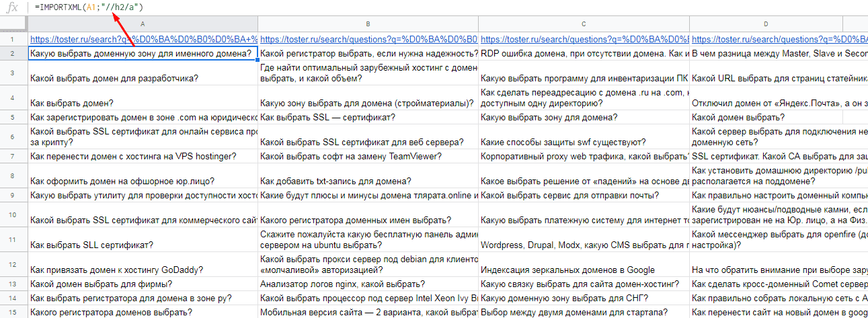Viewport: 868px width, 318px height.
Task: Select cell starting 'Какую связку выбрать для сайта'
Action: (x=584, y=284)
